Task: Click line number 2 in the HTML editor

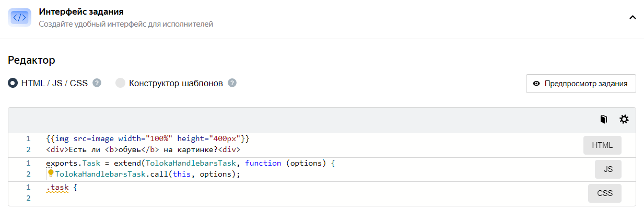Action: (x=28, y=149)
